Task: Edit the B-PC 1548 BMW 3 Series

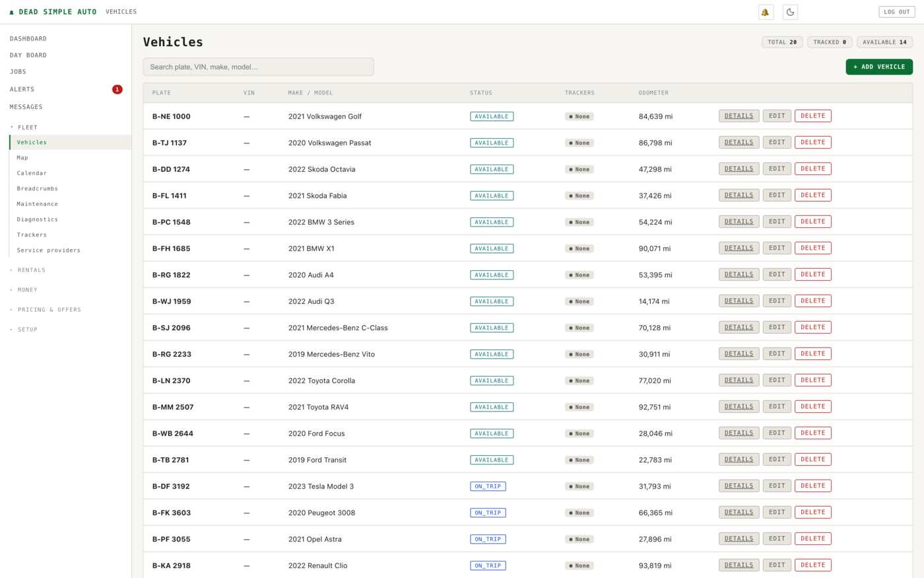Action: [777, 221]
